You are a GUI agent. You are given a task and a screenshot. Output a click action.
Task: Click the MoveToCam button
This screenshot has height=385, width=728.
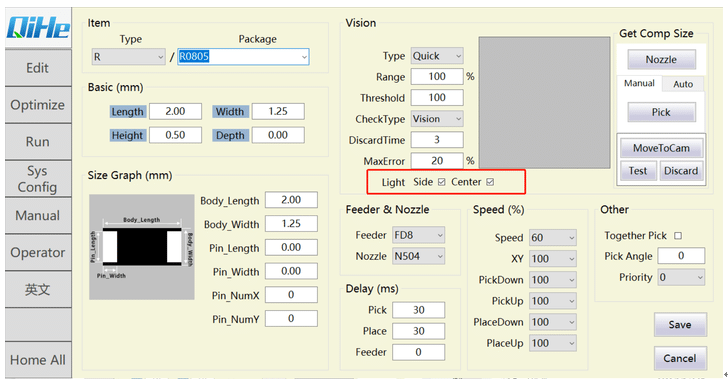click(661, 148)
